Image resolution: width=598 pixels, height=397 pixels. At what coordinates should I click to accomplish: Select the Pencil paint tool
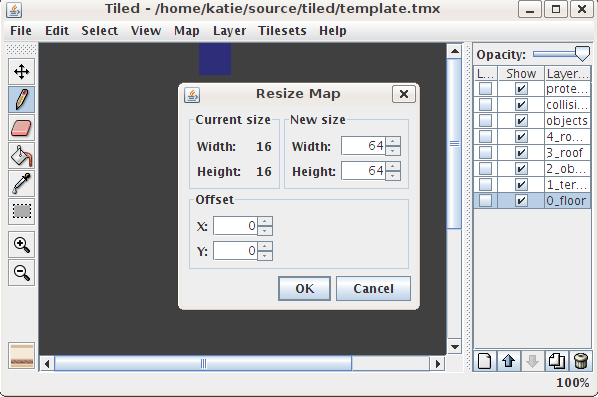22,100
